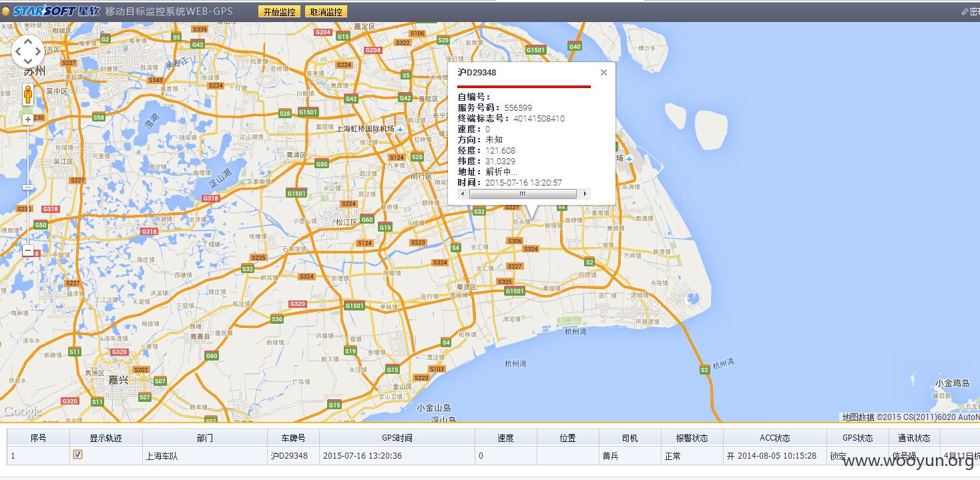Click the 锁定 GPS status cell

pyautogui.click(x=858, y=456)
